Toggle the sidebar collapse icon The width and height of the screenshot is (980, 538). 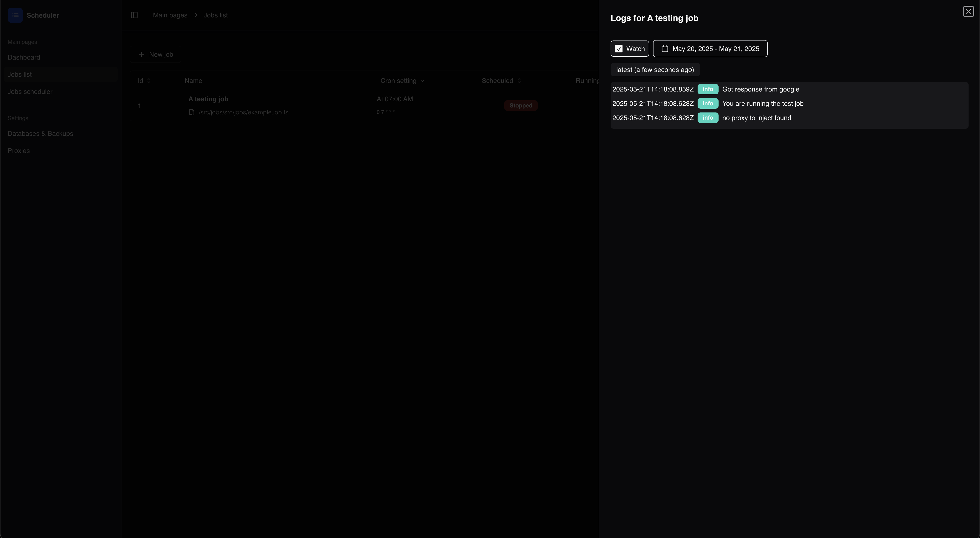click(134, 15)
